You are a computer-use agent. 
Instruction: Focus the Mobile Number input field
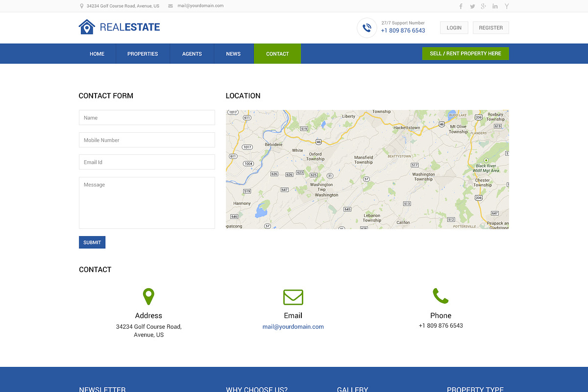click(147, 140)
